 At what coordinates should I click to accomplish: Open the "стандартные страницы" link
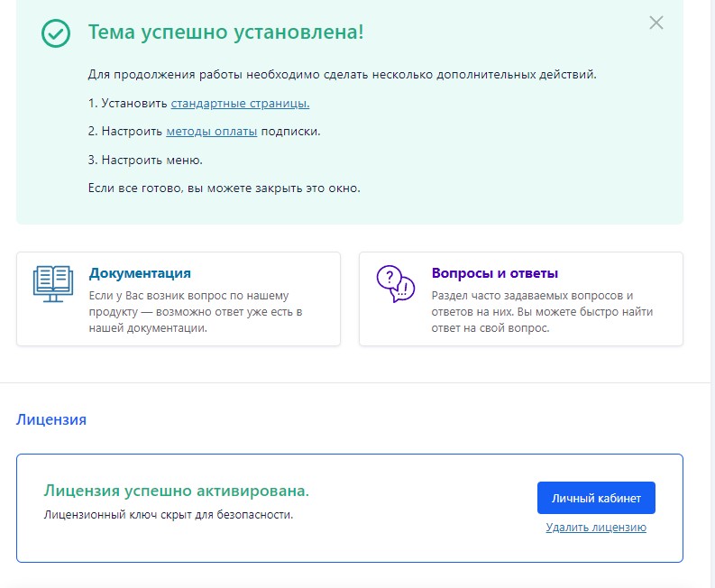(x=240, y=103)
